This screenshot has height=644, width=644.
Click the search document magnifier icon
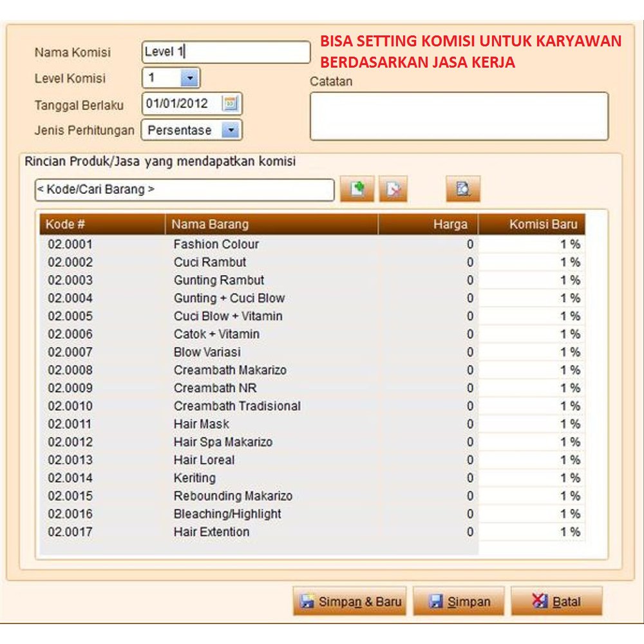pos(462,189)
